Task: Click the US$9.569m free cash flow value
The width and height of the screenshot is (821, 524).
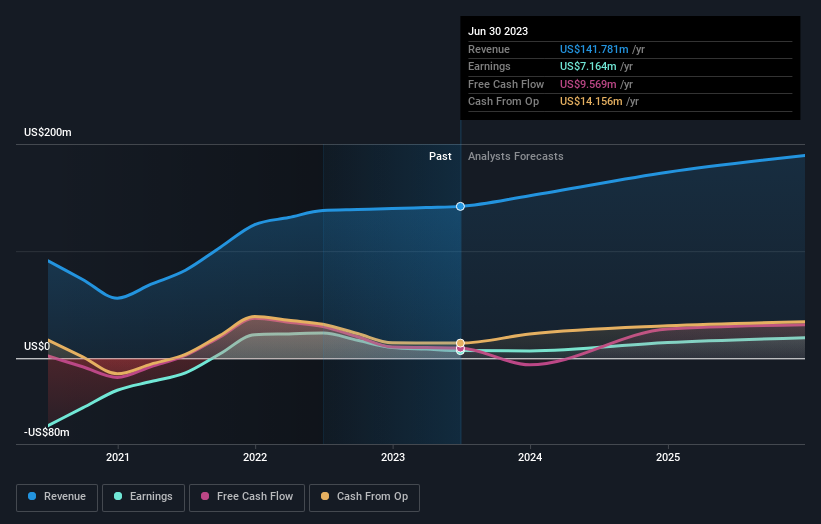Action: pos(588,84)
